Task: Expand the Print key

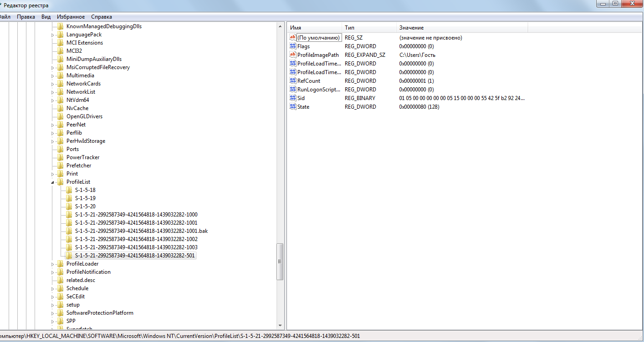Action: click(52, 174)
